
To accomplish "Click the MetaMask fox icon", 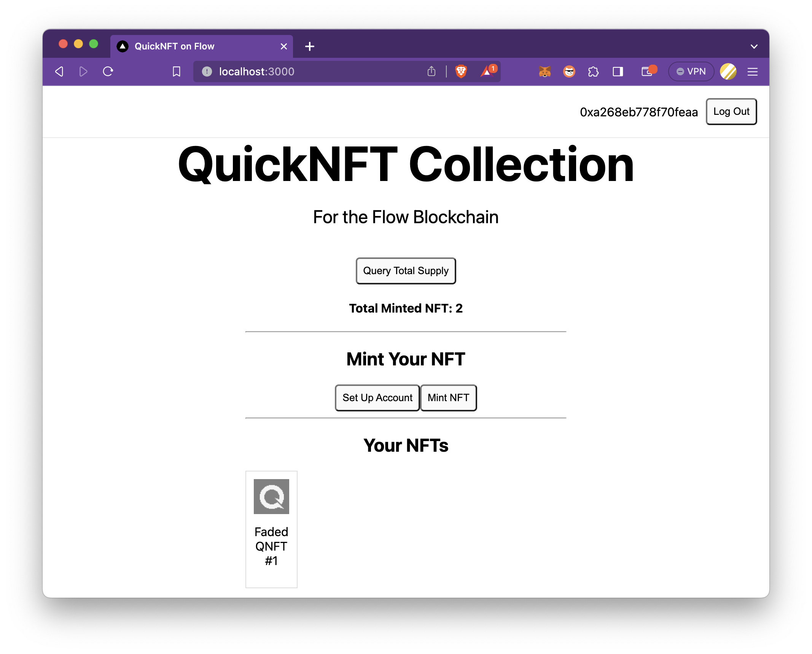I will coord(545,72).
